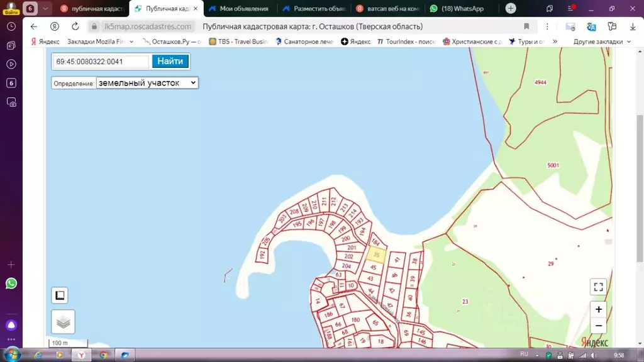Zoom in on the map
Viewport: 644px width, 362px height.
[599, 309]
